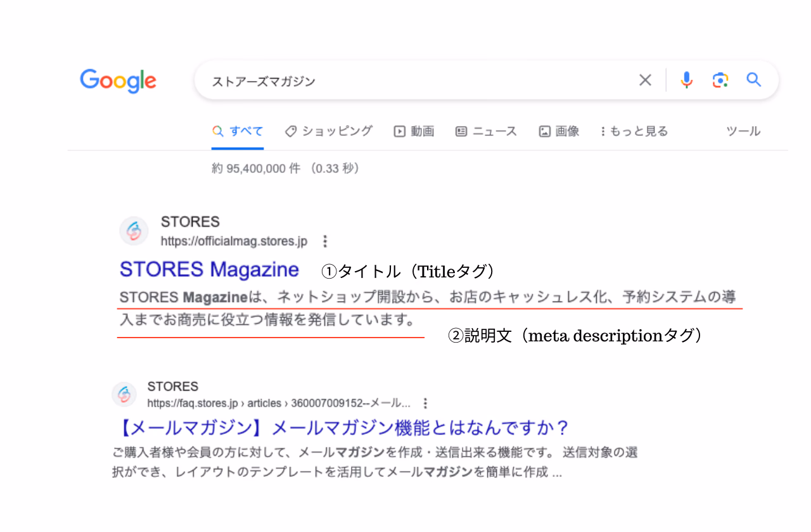Image resolution: width=811 pixels, height=532 pixels.
Task: Click the faq.stores.jp › articles breadcrumb URL
Action: pyautogui.click(x=279, y=403)
